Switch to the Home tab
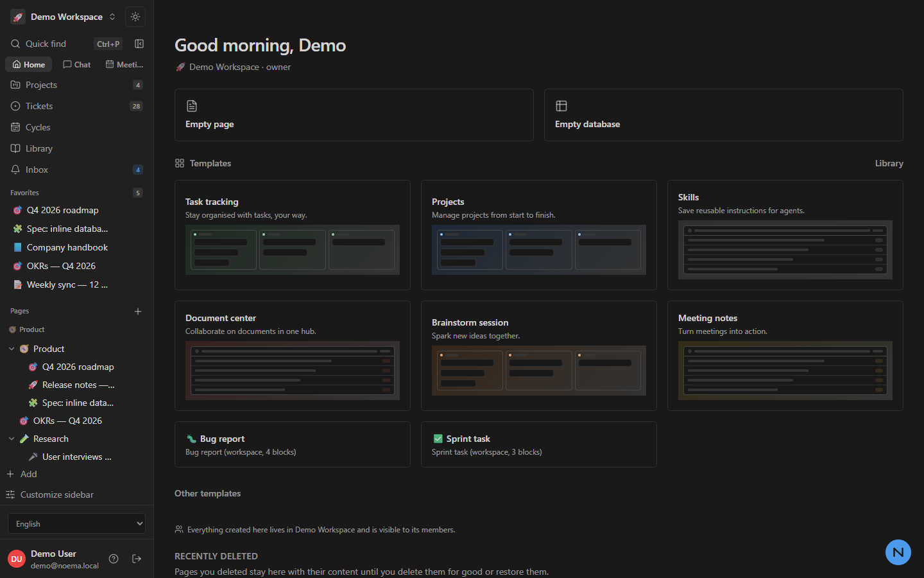Screen dimensions: 924x578 (29, 64)
